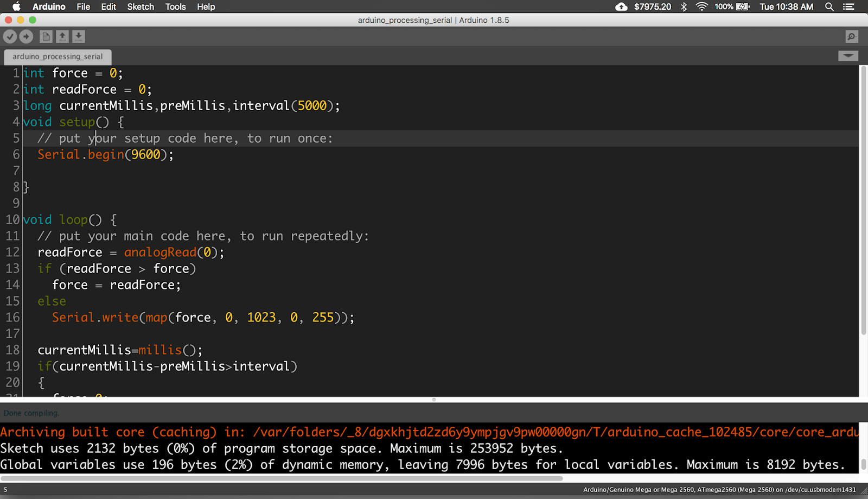Save the current sketch

point(79,36)
